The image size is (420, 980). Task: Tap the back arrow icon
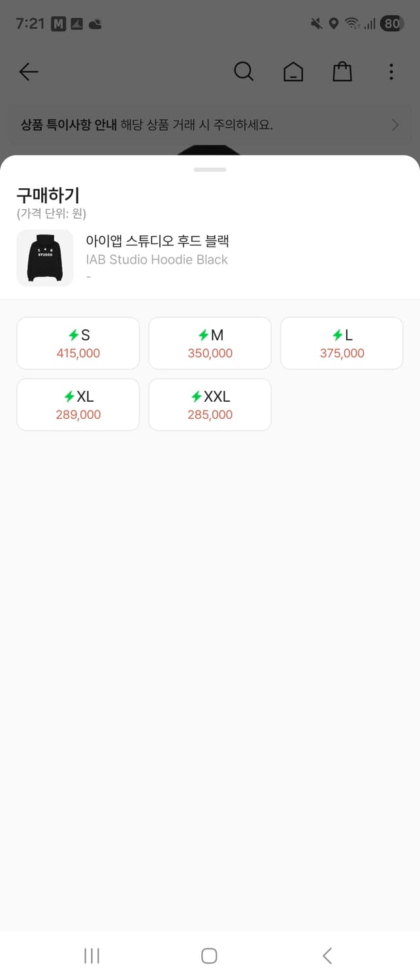click(29, 72)
